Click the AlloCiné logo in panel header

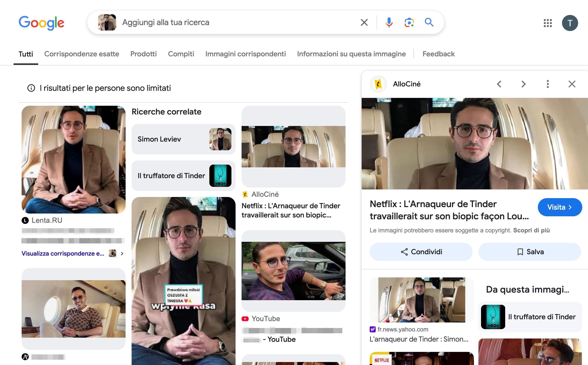pos(378,84)
